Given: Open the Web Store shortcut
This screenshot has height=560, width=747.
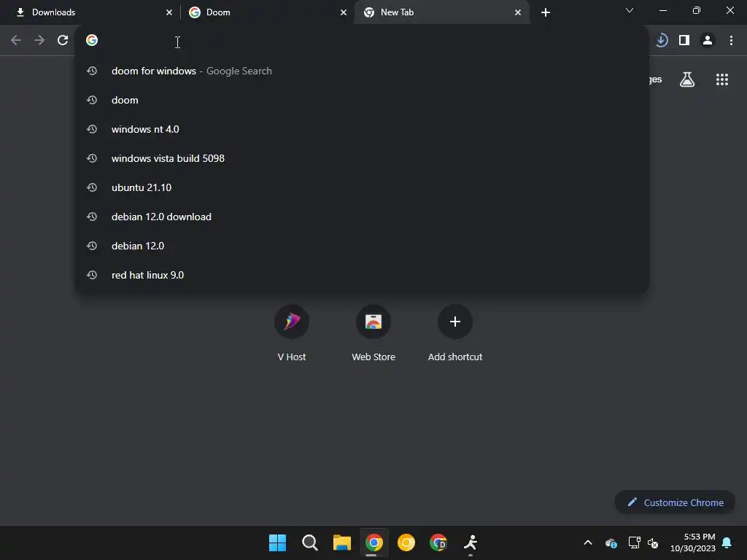Looking at the screenshot, I should 373,332.
